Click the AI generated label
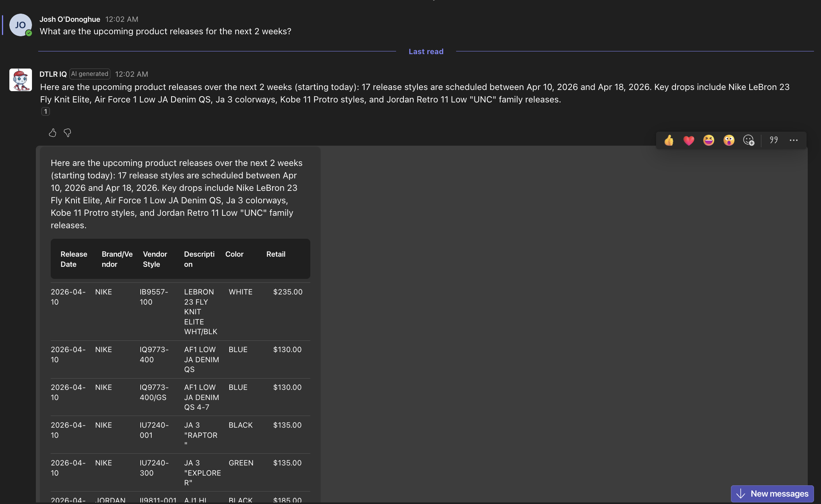Image resolution: width=821 pixels, height=504 pixels. [x=90, y=74]
